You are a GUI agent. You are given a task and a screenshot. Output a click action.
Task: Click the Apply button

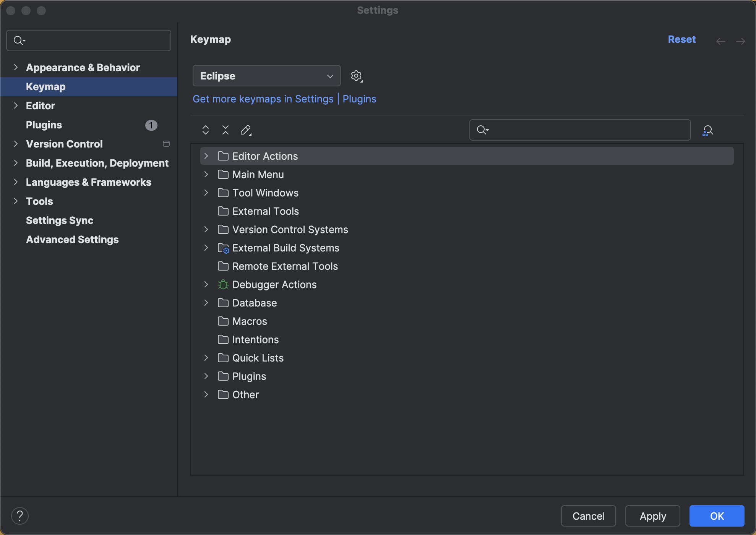click(652, 516)
